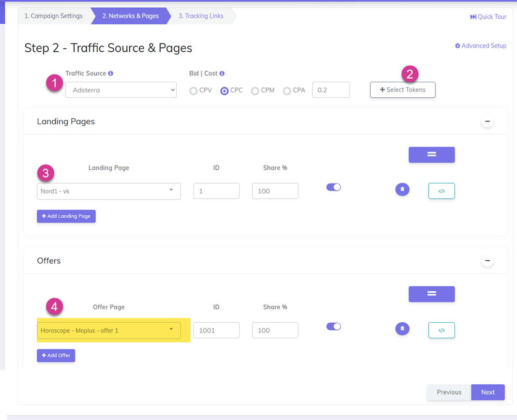Open code snippet for landing page row
The width and height of the screenshot is (517, 420).
(x=442, y=191)
